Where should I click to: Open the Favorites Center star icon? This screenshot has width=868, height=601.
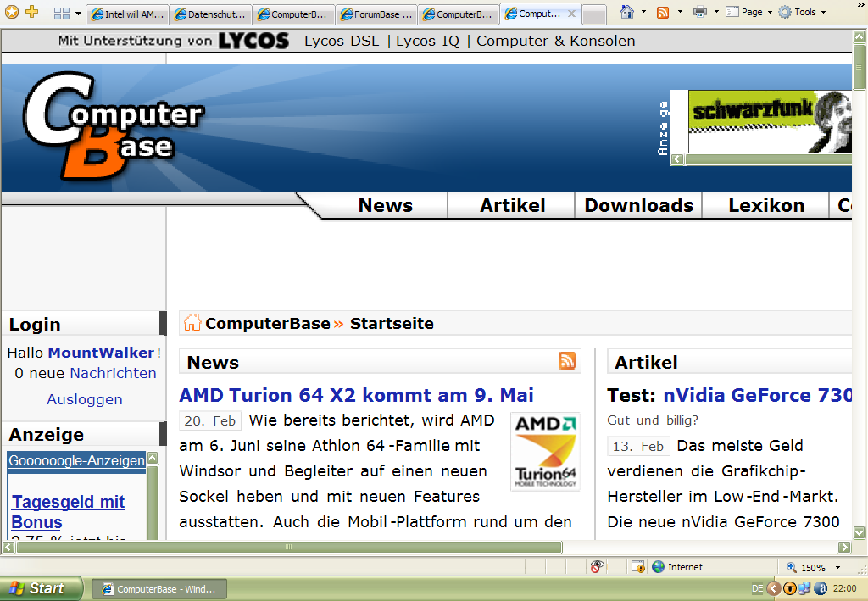11,12
